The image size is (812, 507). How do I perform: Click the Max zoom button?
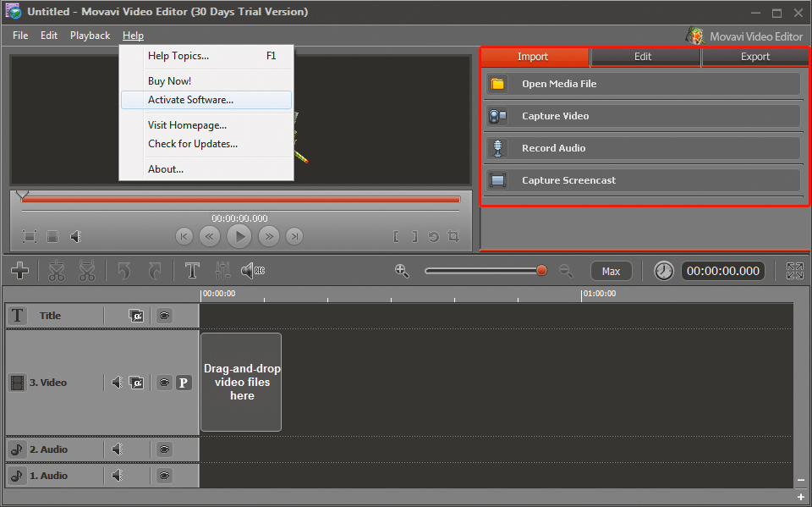coord(611,271)
